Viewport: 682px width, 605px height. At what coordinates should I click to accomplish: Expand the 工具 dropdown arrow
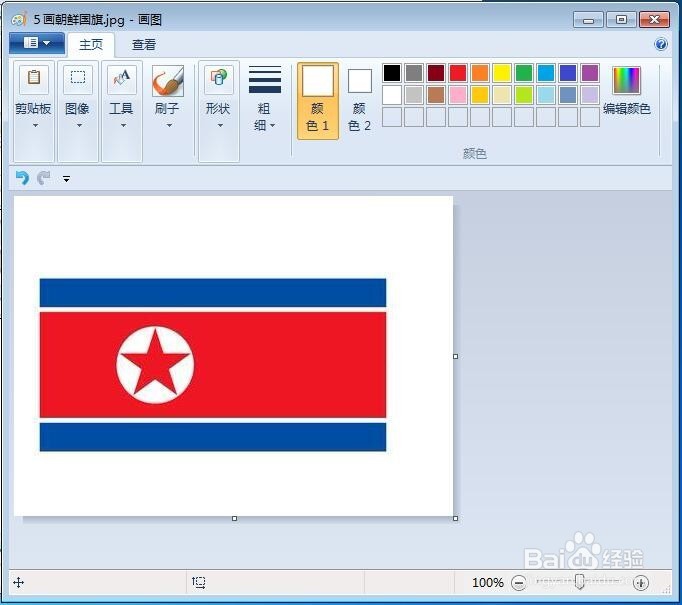coord(123,126)
